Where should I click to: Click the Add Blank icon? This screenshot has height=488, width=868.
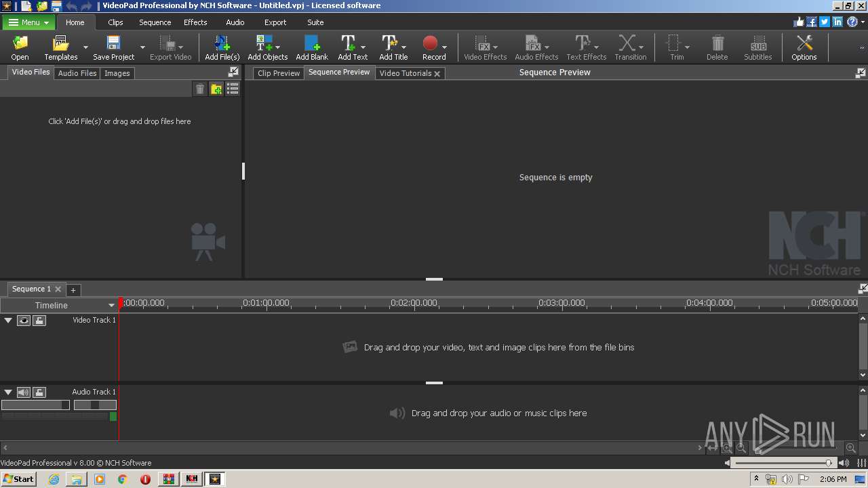pos(312,43)
